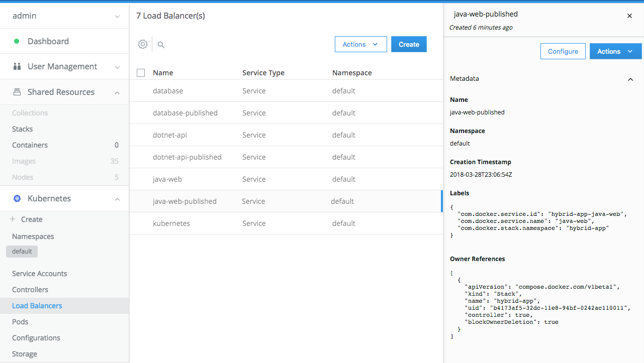Click the Configure button

click(563, 51)
